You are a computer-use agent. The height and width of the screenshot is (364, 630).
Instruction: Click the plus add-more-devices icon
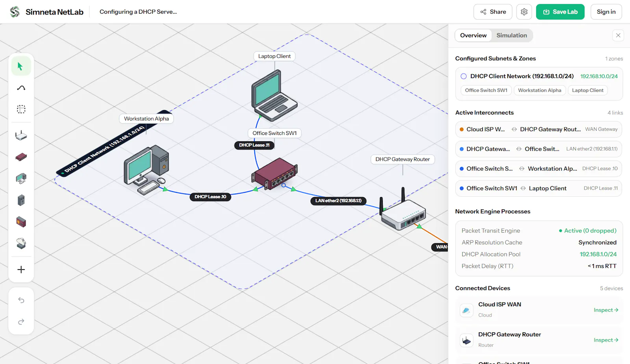pyautogui.click(x=21, y=270)
